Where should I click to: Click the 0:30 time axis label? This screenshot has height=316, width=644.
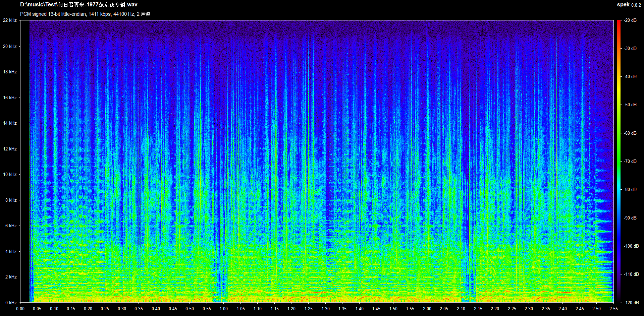tap(122, 309)
